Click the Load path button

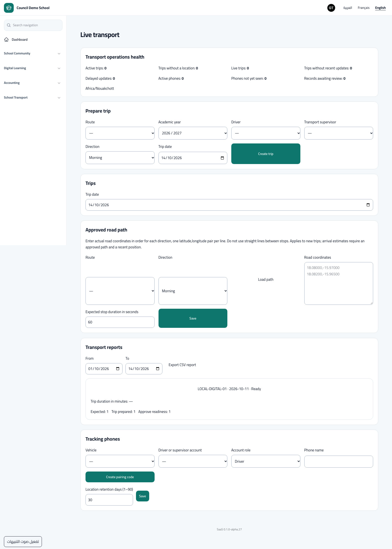click(266, 280)
